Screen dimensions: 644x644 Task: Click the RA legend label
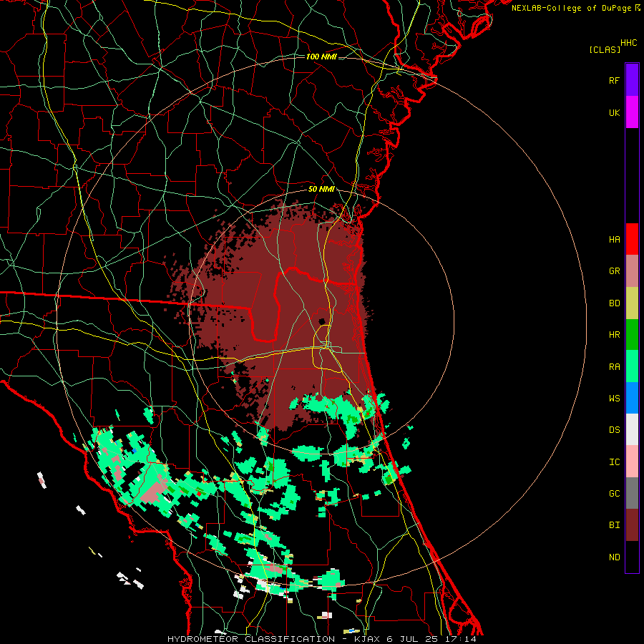[x=614, y=367]
